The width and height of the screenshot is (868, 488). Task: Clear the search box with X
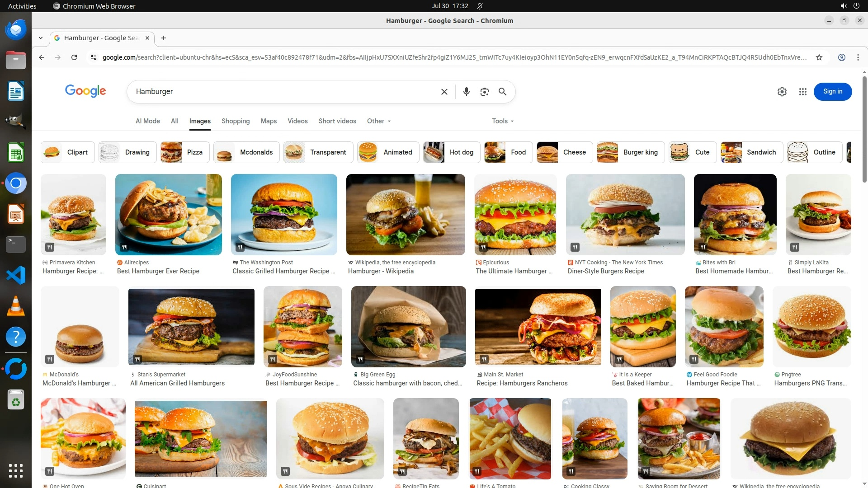tap(444, 92)
